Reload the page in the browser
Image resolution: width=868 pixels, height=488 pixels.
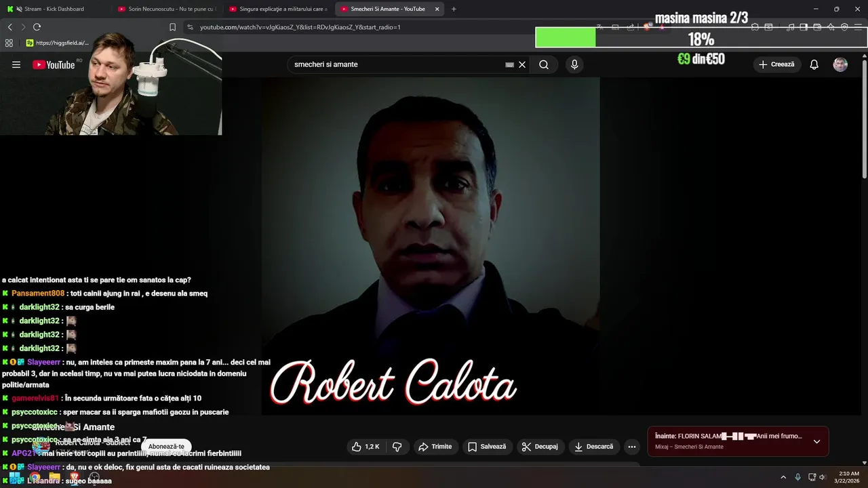37,27
